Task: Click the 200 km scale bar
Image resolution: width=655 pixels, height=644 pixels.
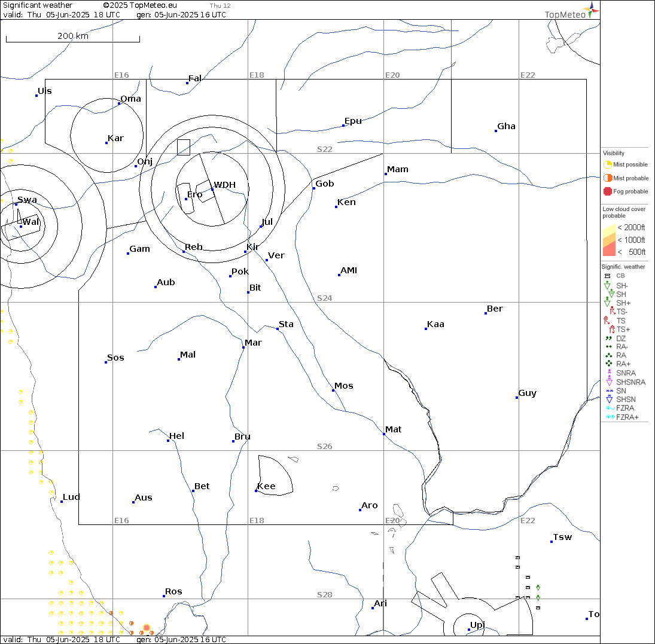Action: (73, 39)
